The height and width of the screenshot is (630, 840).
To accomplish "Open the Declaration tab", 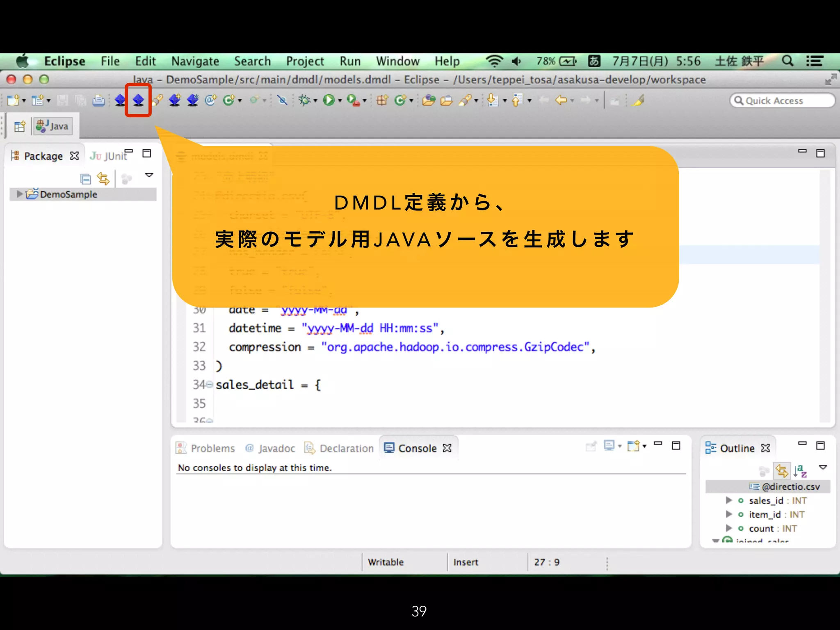I will [x=339, y=448].
